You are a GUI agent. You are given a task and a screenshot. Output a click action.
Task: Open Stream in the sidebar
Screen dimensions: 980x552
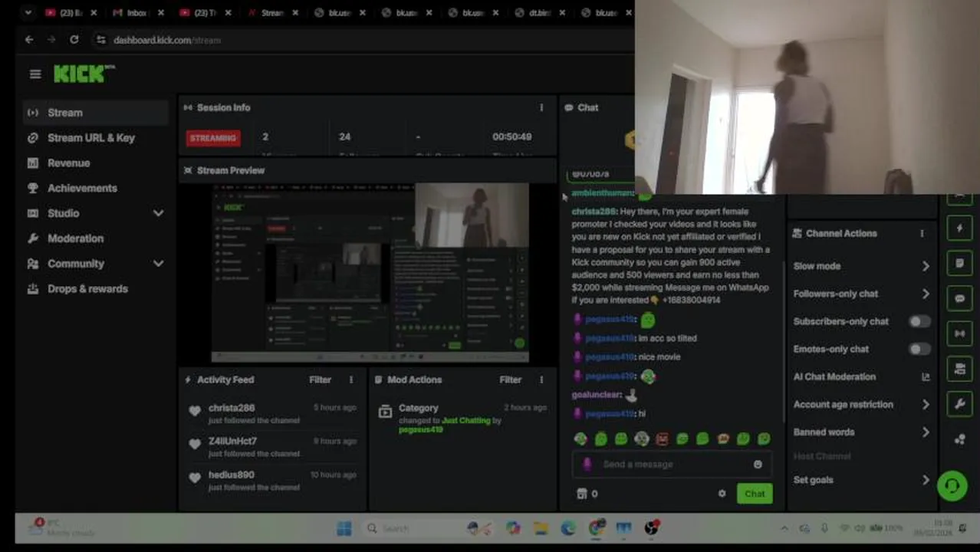click(x=95, y=113)
